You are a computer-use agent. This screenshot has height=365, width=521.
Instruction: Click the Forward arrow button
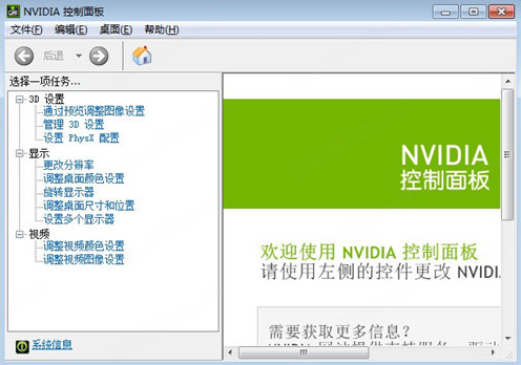tap(99, 56)
